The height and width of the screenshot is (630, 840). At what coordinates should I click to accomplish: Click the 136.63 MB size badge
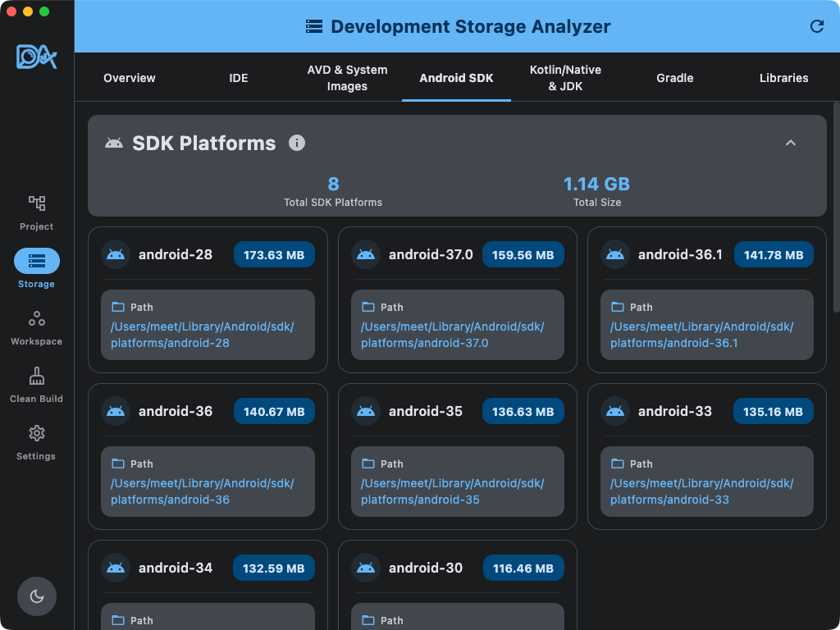523,411
